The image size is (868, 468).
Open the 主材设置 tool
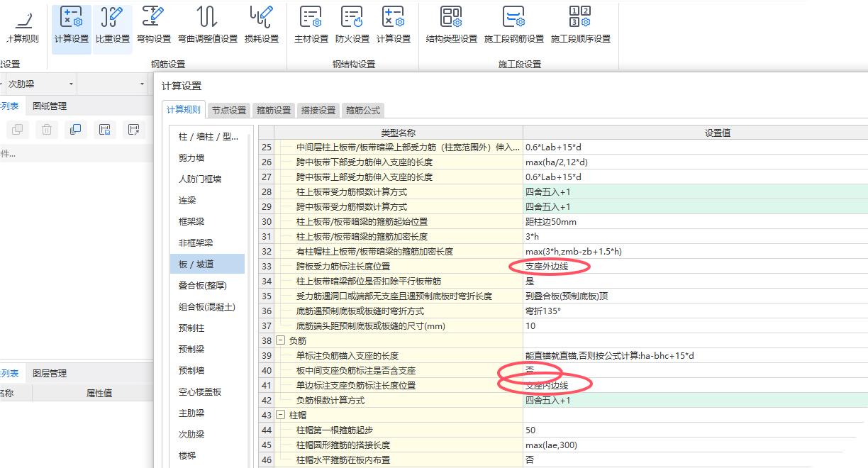311,26
